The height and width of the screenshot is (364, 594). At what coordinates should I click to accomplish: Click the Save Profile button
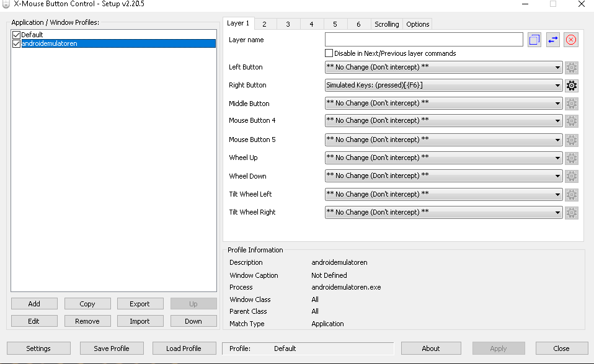point(112,348)
